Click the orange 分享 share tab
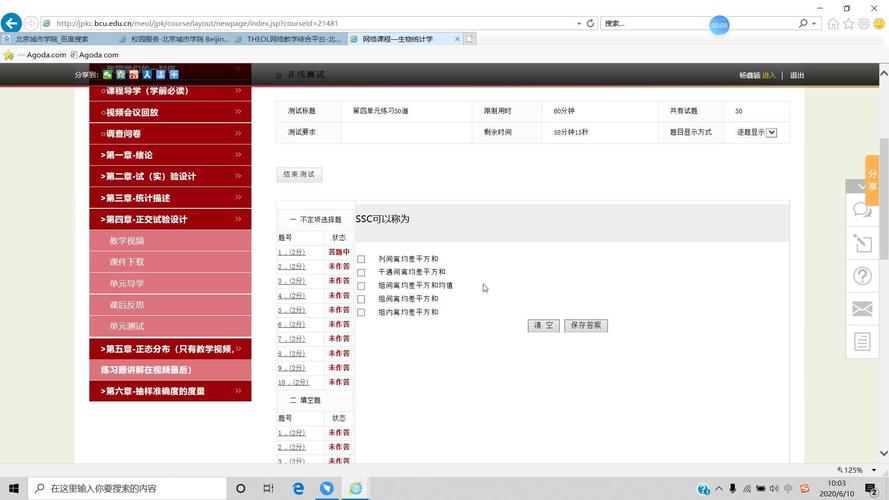The height and width of the screenshot is (500, 889). tap(872, 180)
